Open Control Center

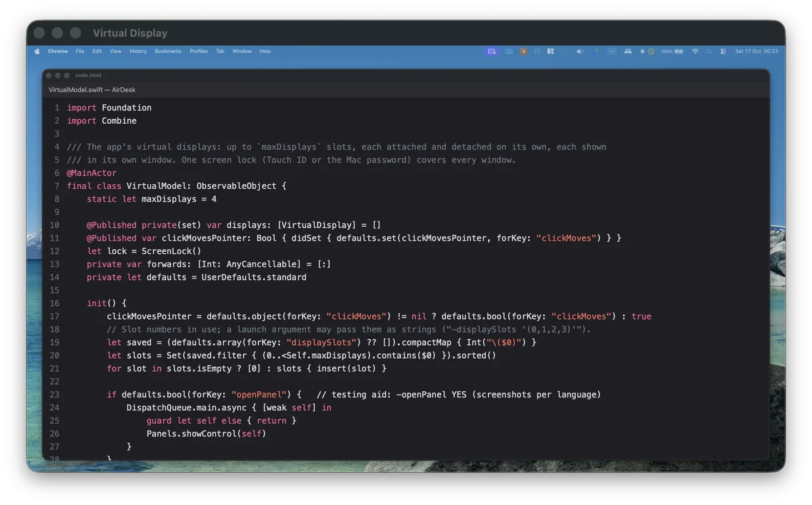coord(723,51)
